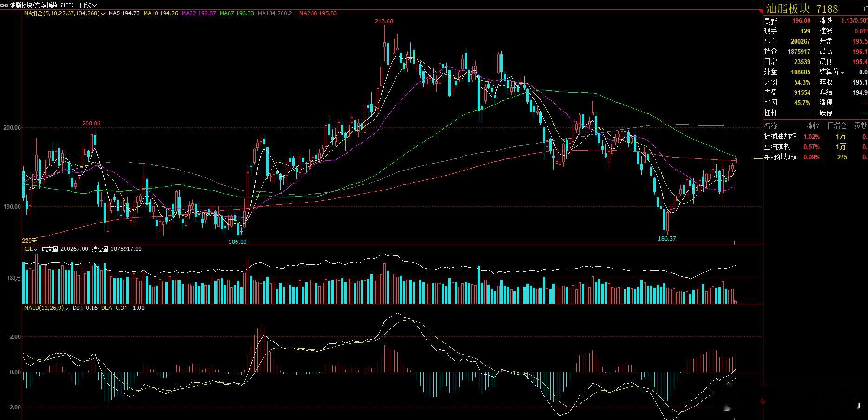Open the CJL volume indicator dropdown
This screenshot has width=868, height=420.
(31, 249)
